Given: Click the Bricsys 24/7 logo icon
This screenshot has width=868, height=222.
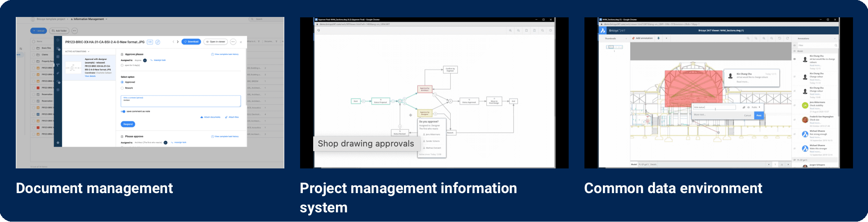Looking at the screenshot, I should 603,30.
